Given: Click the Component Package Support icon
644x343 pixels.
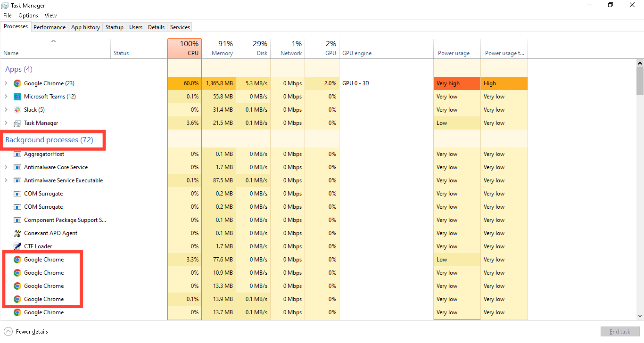Looking at the screenshot, I should click(x=17, y=220).
